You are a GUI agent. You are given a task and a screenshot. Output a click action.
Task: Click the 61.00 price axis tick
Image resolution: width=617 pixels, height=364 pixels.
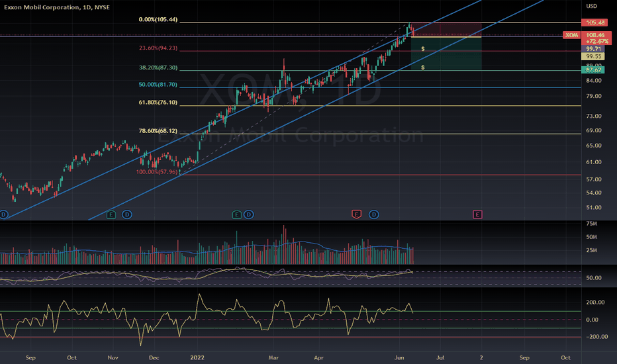tap(594, 161)
